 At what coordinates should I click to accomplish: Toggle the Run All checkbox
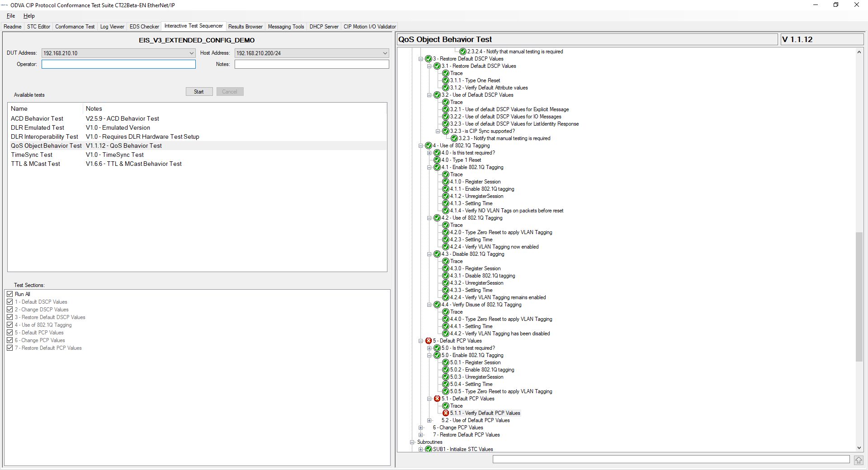click(x=10, y=294)
